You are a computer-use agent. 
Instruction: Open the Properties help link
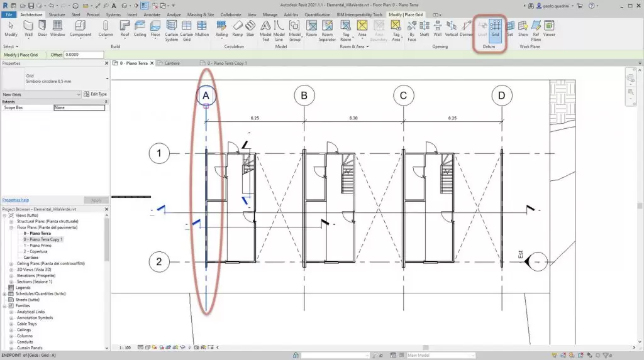16,200
